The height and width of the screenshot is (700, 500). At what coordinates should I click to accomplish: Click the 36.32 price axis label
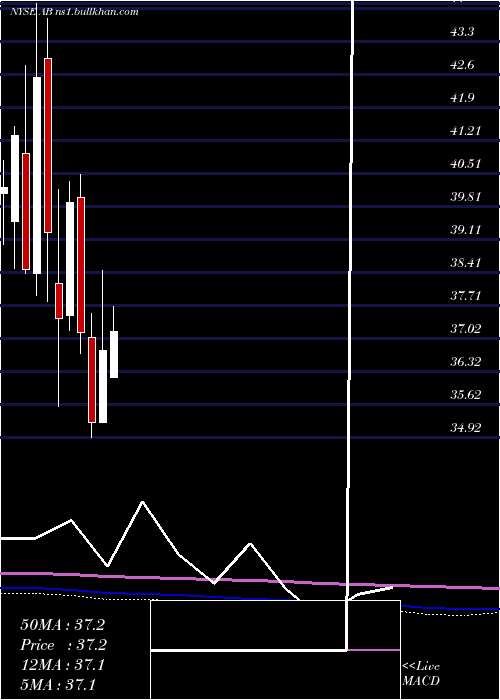click(x=465, y=362)
